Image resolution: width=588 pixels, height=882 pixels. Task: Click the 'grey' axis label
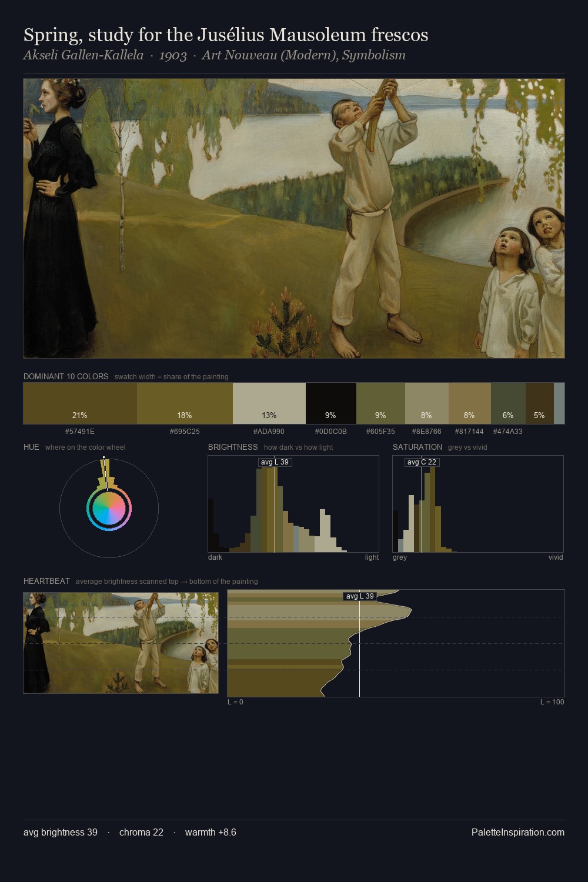coord(400,557)
